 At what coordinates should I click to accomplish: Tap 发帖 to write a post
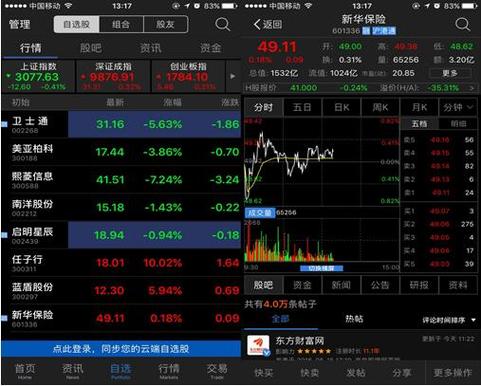pyautogui.click(x=356, y=373)
